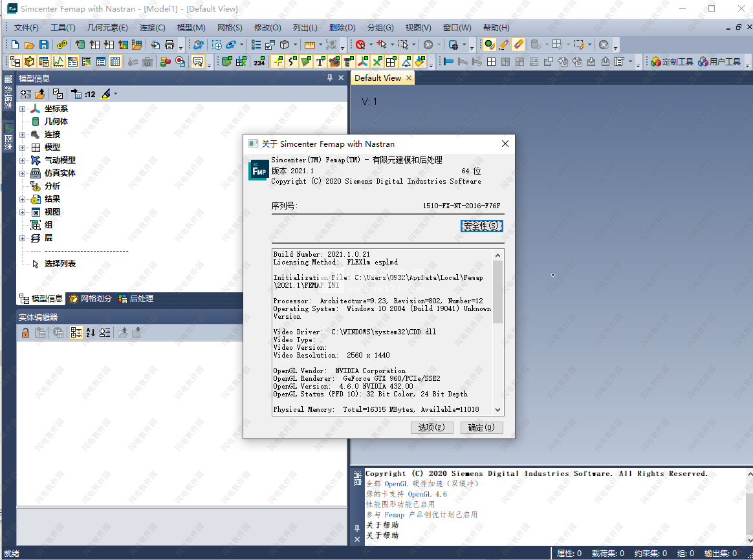
Task: Expand the 模型 tree node
Action: point(22,148)
